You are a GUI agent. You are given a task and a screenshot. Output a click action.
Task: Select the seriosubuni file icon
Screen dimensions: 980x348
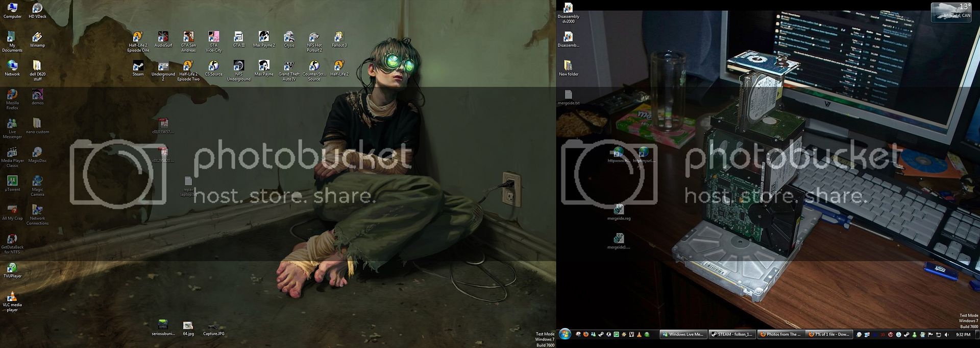[163, 328]
